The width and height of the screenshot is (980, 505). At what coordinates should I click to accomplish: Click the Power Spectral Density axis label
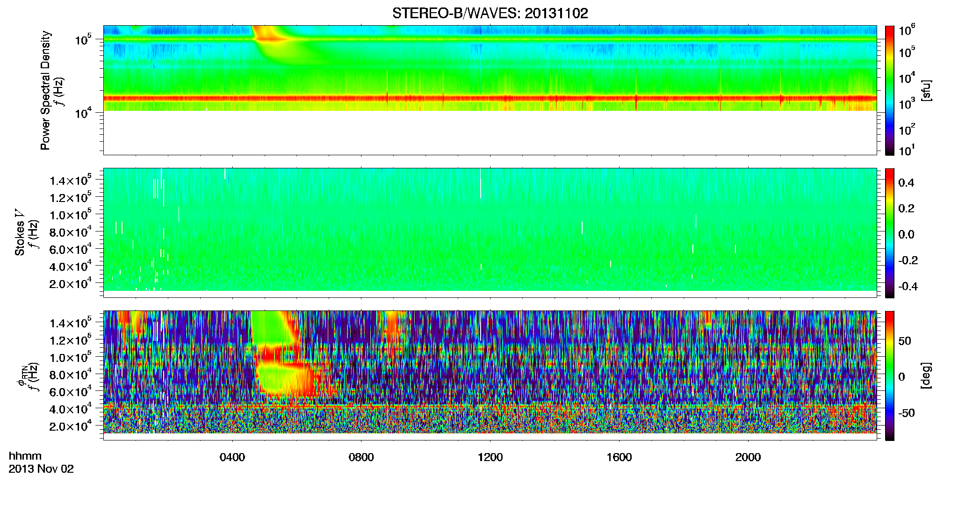[x=45, y=90]
